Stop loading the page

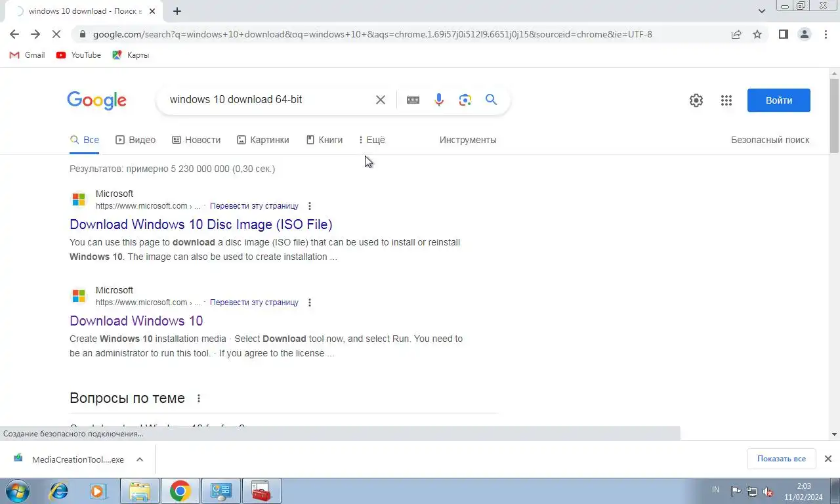(x=56, y=34)
